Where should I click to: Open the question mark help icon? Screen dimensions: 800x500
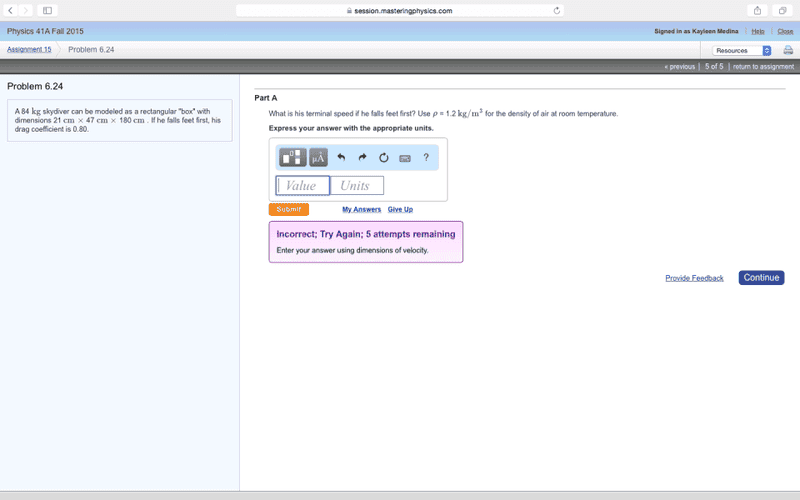click(x=426, y=157)
